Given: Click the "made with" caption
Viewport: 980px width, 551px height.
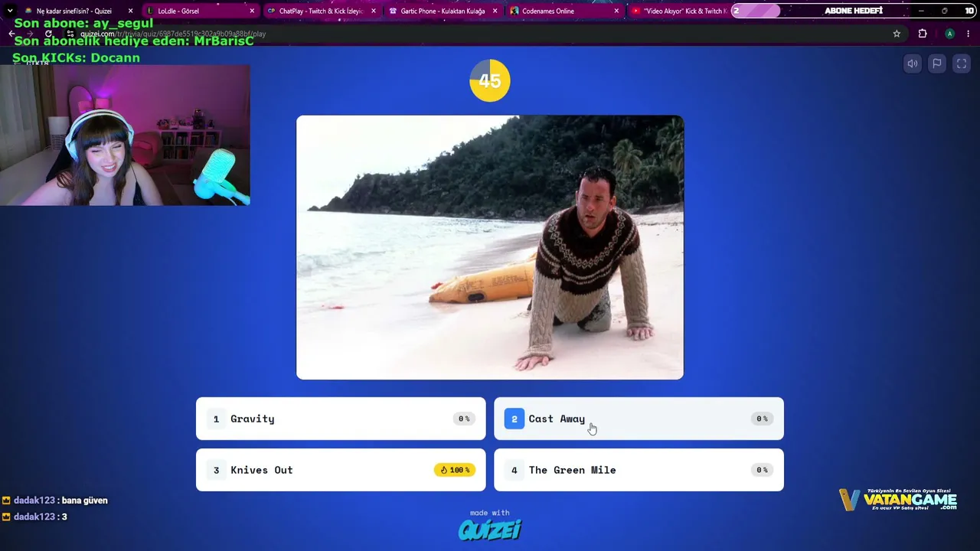Looking at the screenshot, I should [490, 513].
